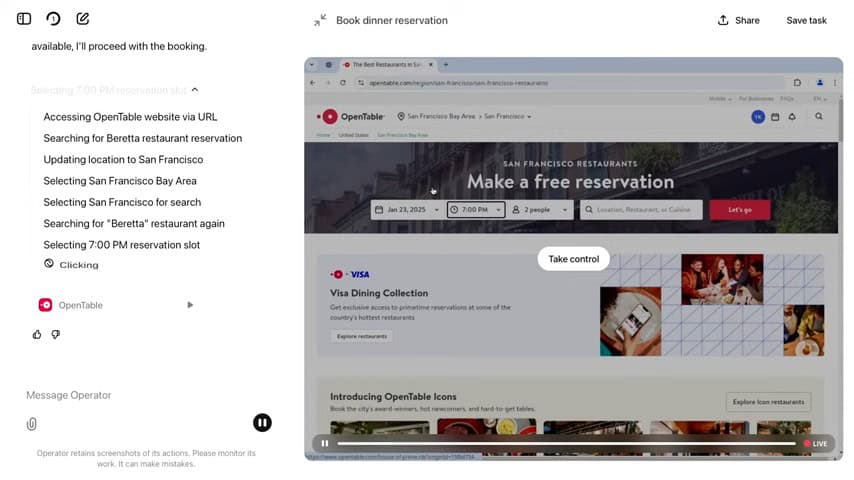Start a new task with compose icon
The height and width of the screenshot is (480, 854).
[x=83, y=19]
